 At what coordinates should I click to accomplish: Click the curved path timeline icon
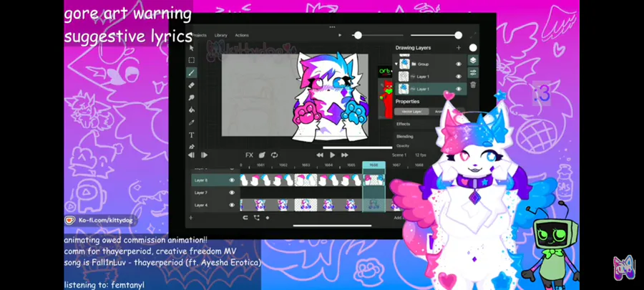coord(257,218)
